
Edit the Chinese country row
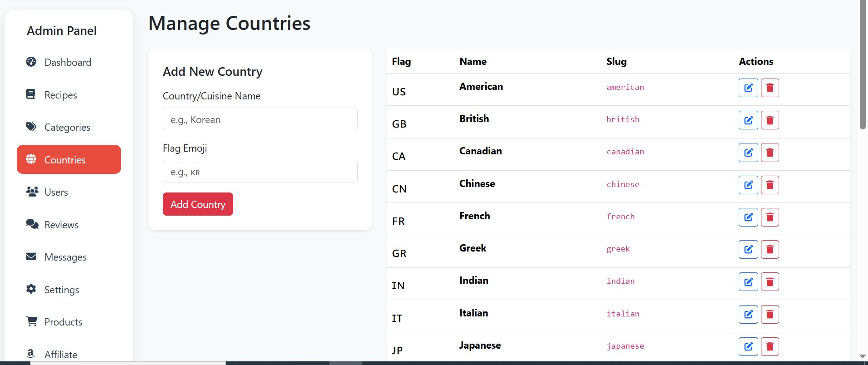pos(748,185)
